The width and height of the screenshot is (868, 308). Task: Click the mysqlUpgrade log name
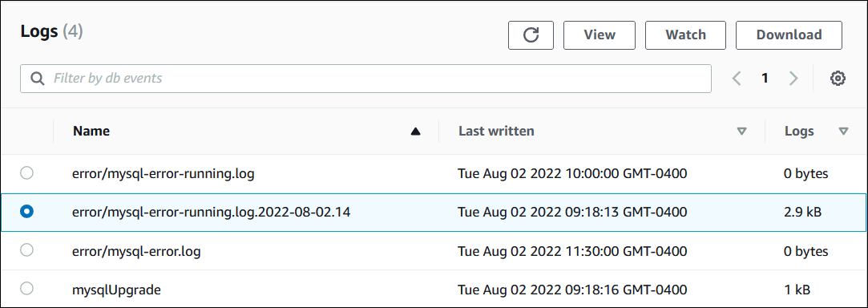click(117, 290)
